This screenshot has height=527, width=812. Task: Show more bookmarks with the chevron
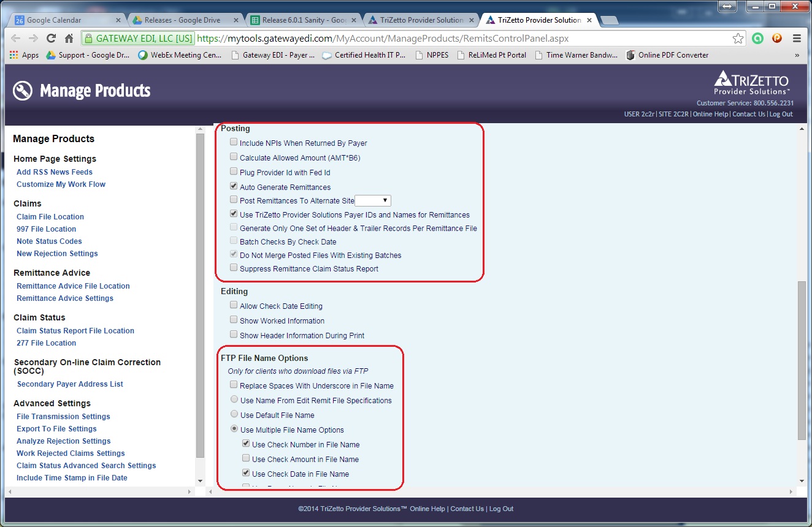(797, 55)
